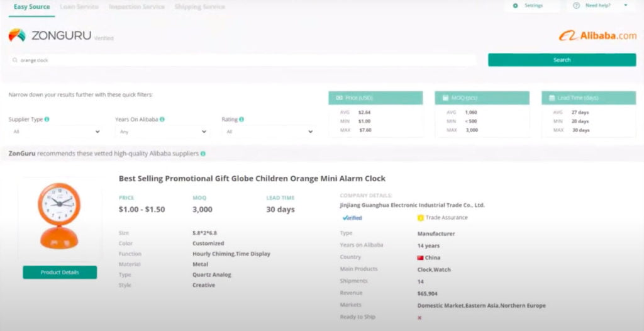Image resolution: width=644 pixels, height=331 pixels.
Task: Open the Rating filter dropdown
Action: click(268, 132)
